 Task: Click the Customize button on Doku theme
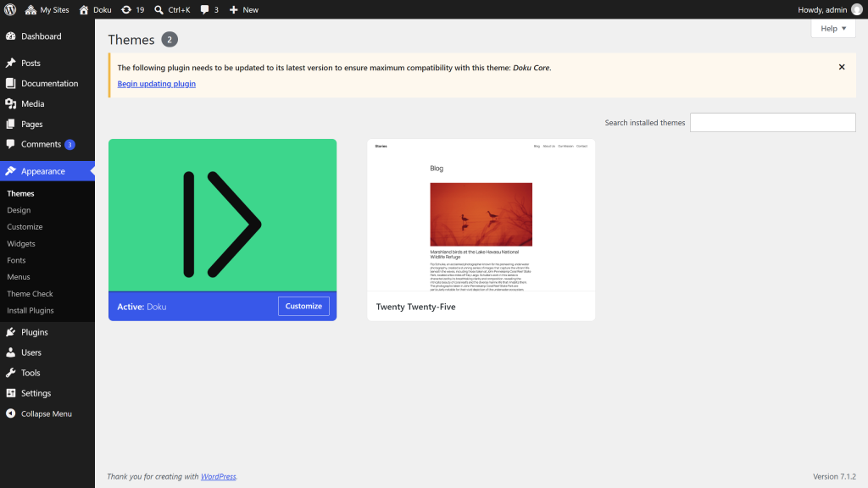click(303, 306)
